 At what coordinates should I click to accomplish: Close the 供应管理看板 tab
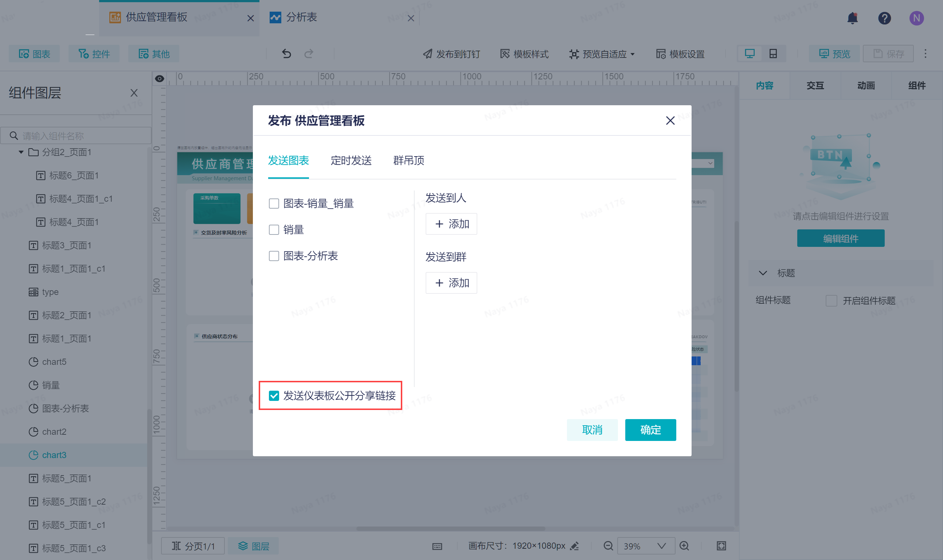pyautogui.click(x=250, y=18)
